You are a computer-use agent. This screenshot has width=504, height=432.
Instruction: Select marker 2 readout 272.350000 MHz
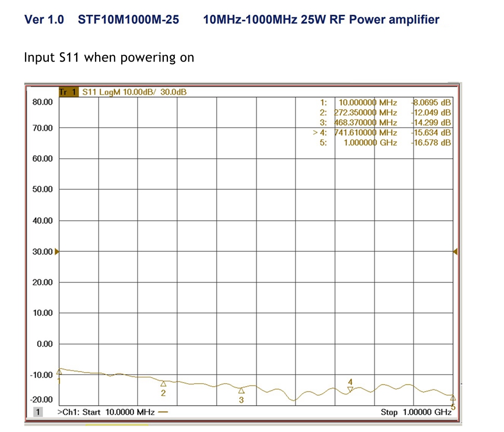tap(365, 112)
